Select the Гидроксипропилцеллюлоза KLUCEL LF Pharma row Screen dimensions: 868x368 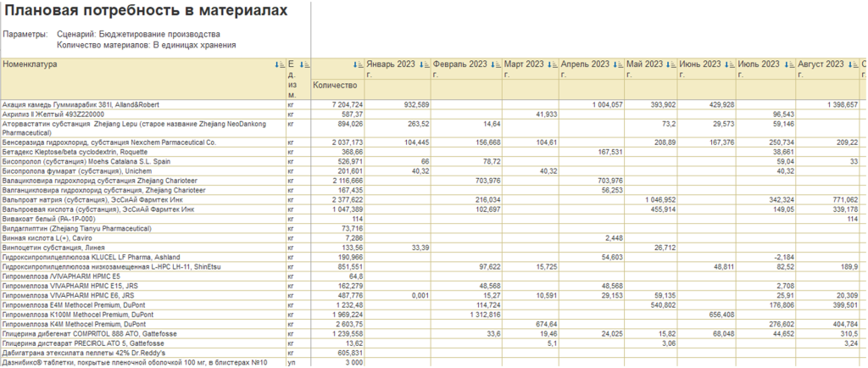433,257
